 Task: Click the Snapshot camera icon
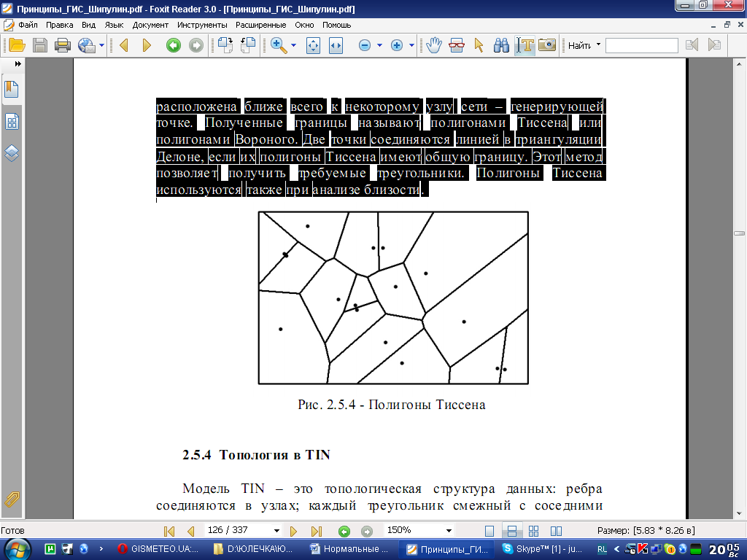(x=547, y=45)
